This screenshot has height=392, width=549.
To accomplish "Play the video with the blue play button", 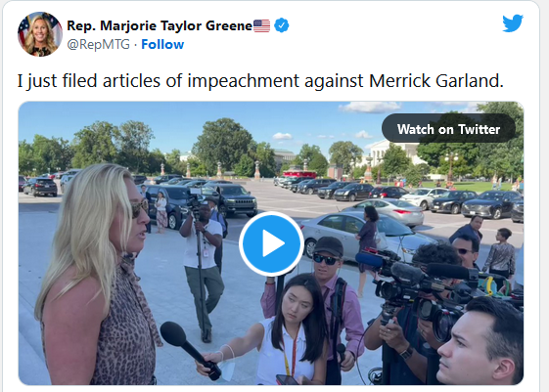I will tap(272, 243).
